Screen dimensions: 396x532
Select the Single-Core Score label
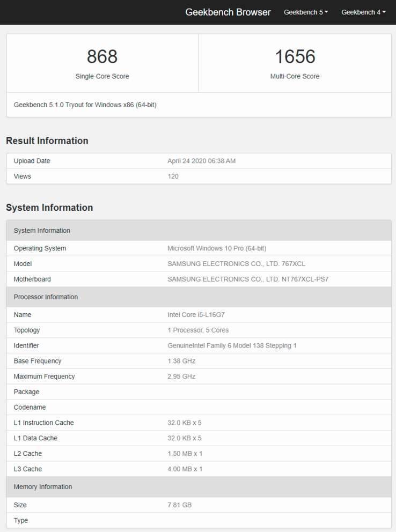tap(102, 76)
